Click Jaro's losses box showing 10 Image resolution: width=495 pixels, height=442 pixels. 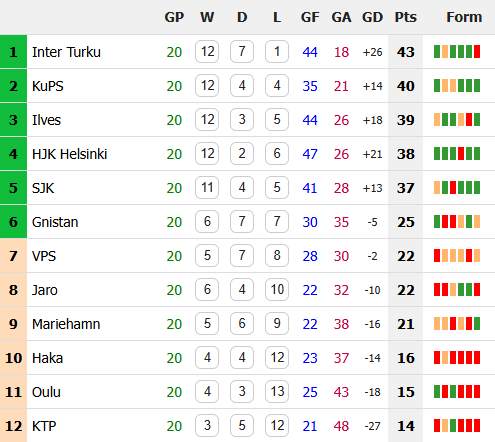click(277, 290)
